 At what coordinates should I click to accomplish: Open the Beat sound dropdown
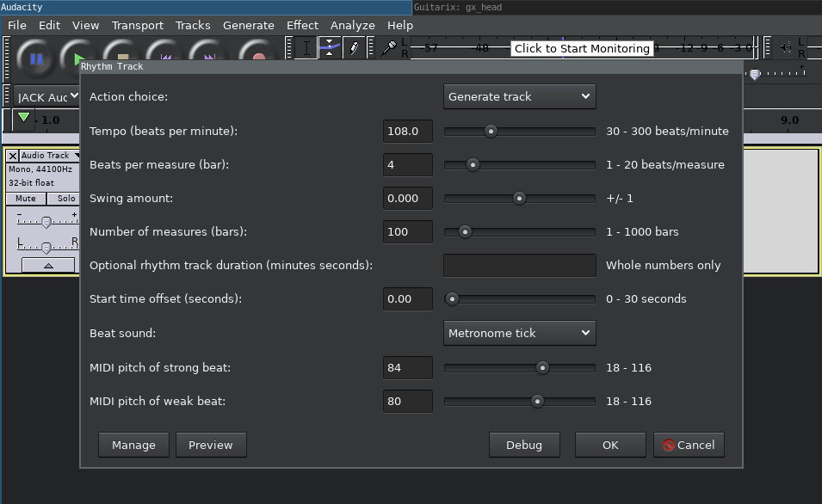520,333
